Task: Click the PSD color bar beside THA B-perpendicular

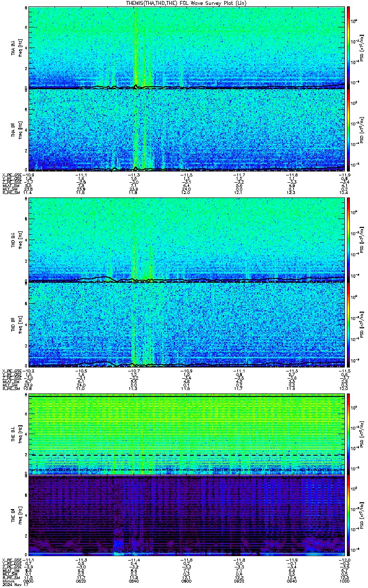Action: [x=348, y=48]
